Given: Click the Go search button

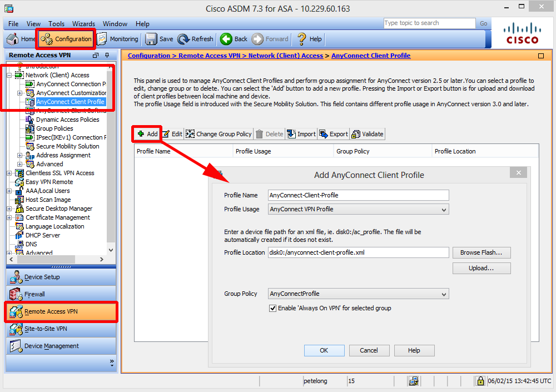Looking at the screenshot, I should (484, 23).
